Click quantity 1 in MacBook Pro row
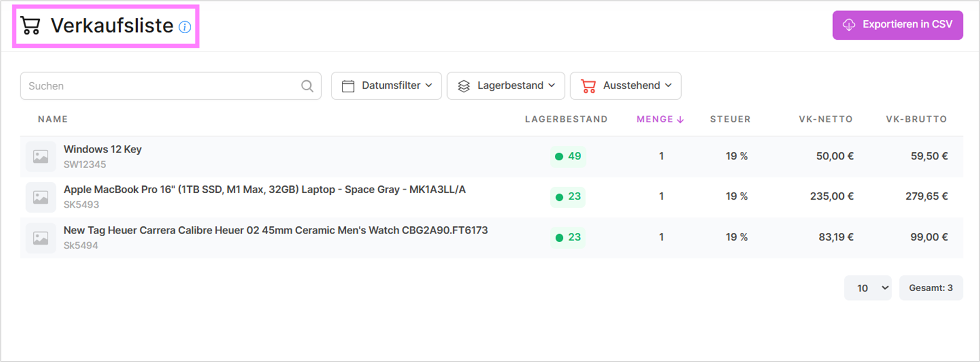This screenshot has height=362, width=980. tap(661, 197)
